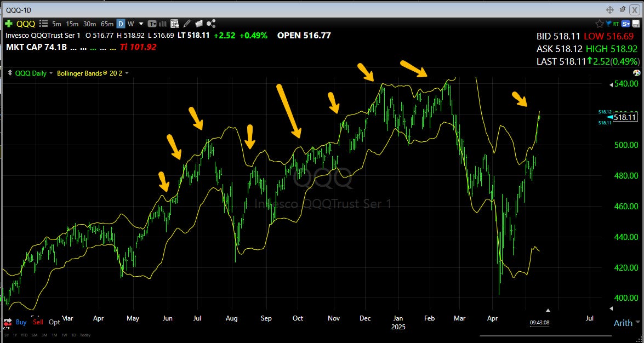Click the bar chart type icon
This screenshot has width=644, height=343.
pyautogui.click(x=163, y=24)
